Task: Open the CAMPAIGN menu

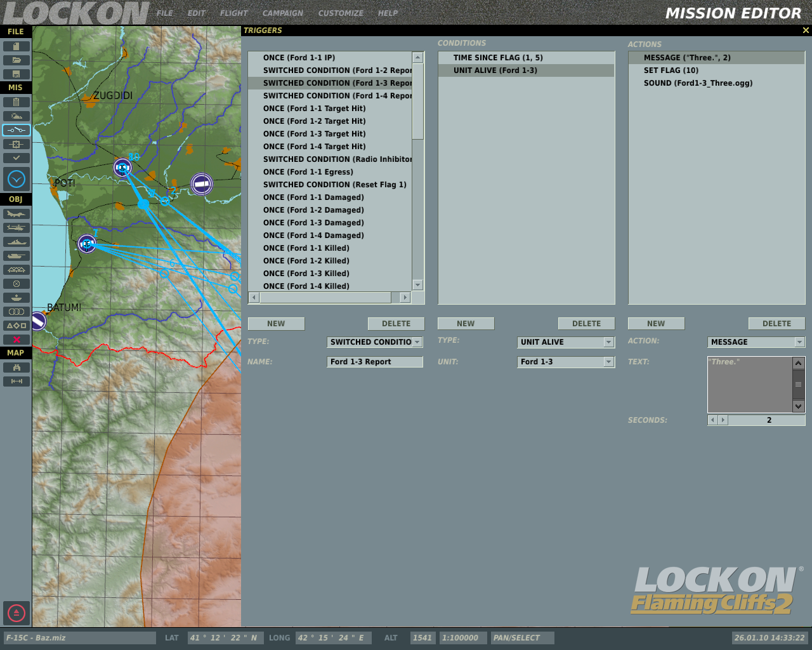Action: coord(283,13)
